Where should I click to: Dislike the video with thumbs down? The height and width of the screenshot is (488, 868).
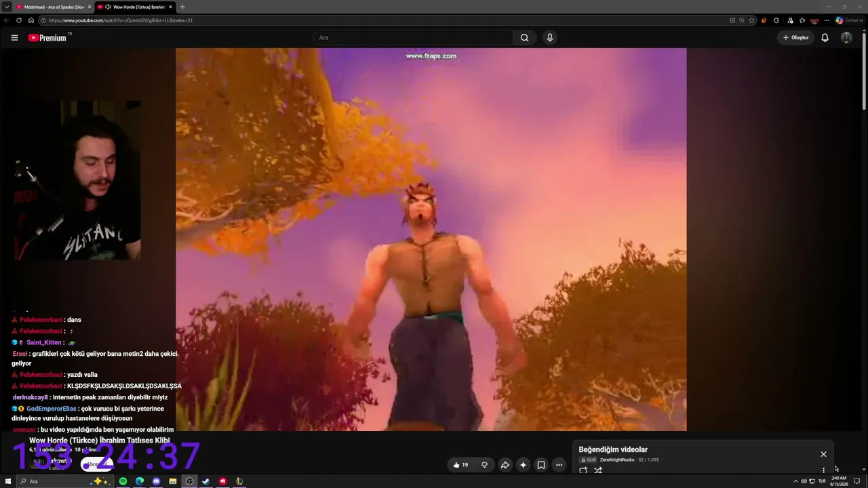pos(484,465)
